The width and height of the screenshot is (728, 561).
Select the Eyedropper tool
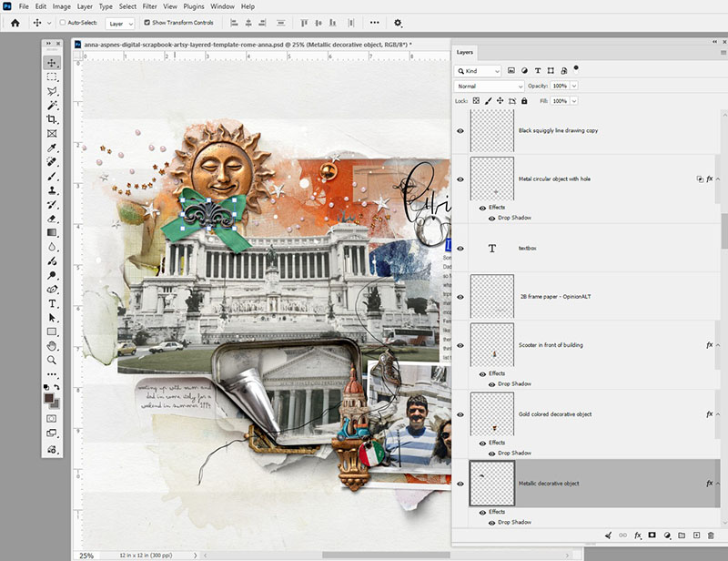click(52, 148)
